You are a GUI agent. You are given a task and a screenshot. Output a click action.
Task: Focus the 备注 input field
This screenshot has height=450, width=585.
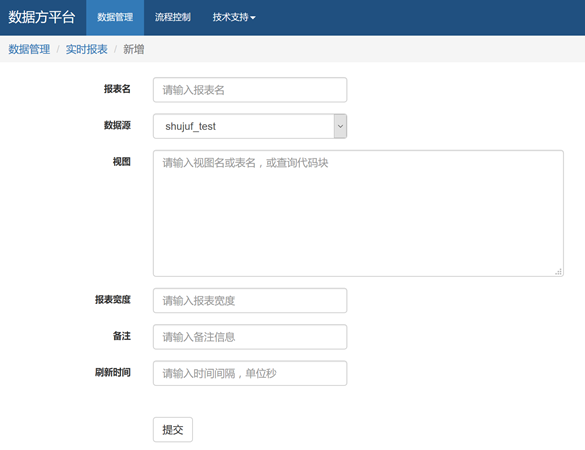pyautogui.click(x=250, y=337)
